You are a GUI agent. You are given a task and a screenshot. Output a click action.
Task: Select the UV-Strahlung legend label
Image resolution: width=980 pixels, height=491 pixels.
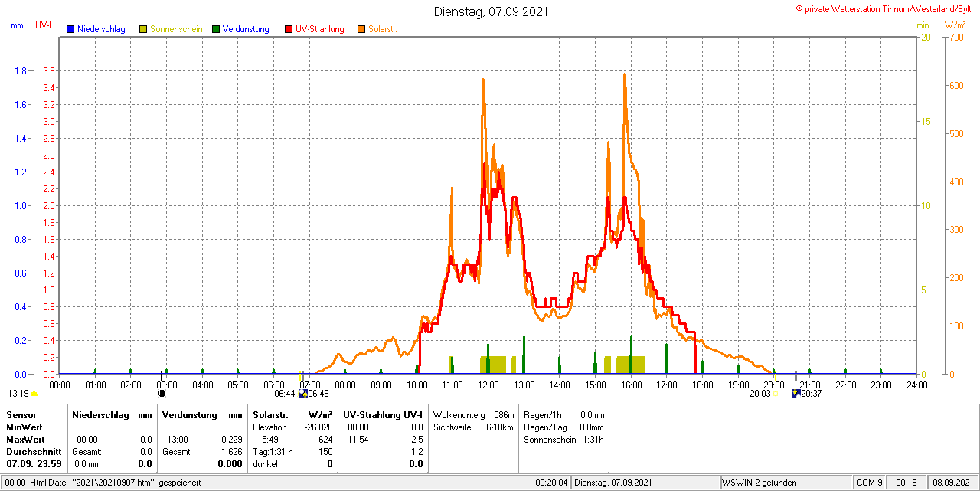tap(320, 29)
